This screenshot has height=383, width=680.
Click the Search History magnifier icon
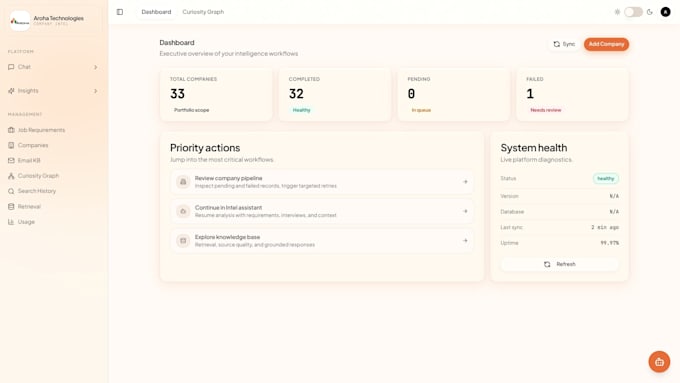tap(11, 191)
